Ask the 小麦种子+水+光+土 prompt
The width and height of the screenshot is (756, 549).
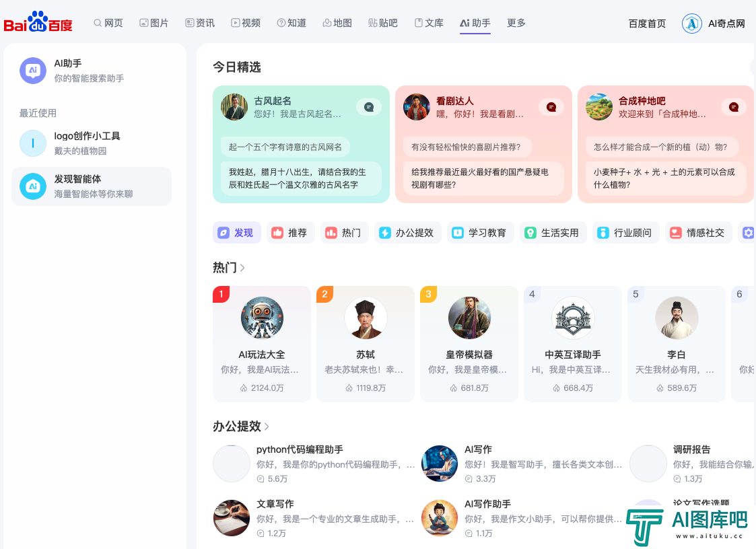point(665,178)
